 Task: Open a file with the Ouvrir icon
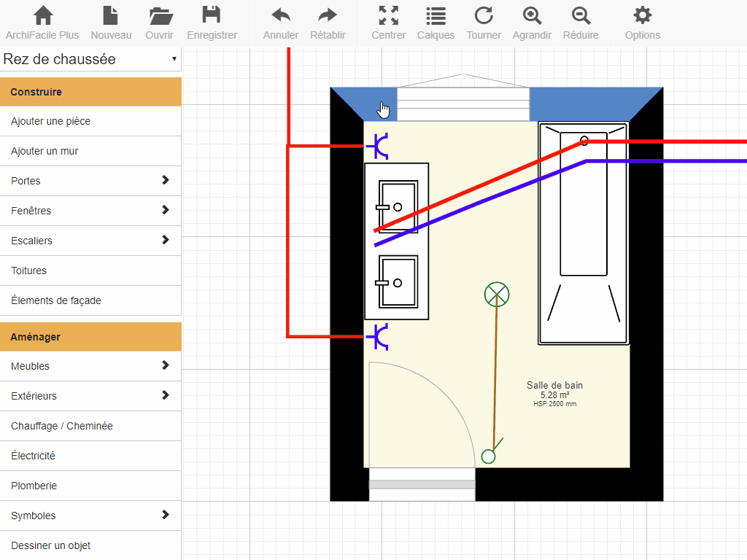coord(159,23)
